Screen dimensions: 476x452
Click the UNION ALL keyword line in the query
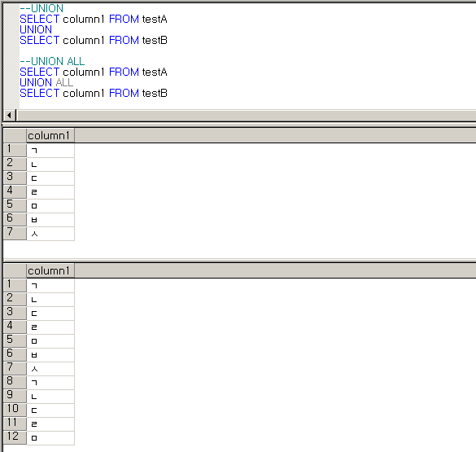[x=46, y=82]
